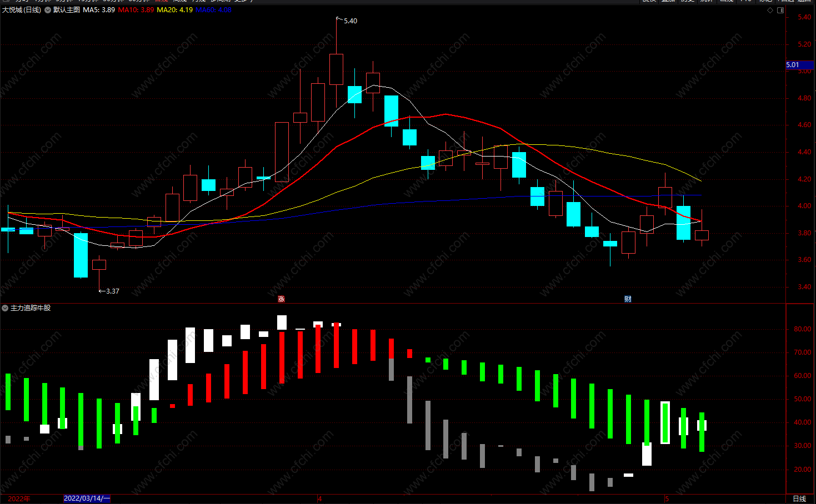The width and height of the screenshot is (816, 504).
Task: Expand the 主力追踪牛股 indicator dropdown arrow
Action: point(5,308)
